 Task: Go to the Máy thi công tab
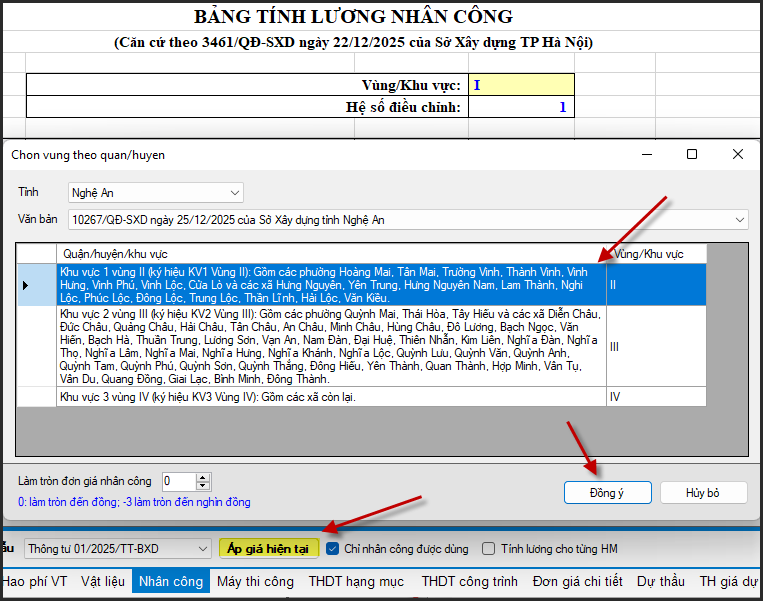[x=255, y=581]
